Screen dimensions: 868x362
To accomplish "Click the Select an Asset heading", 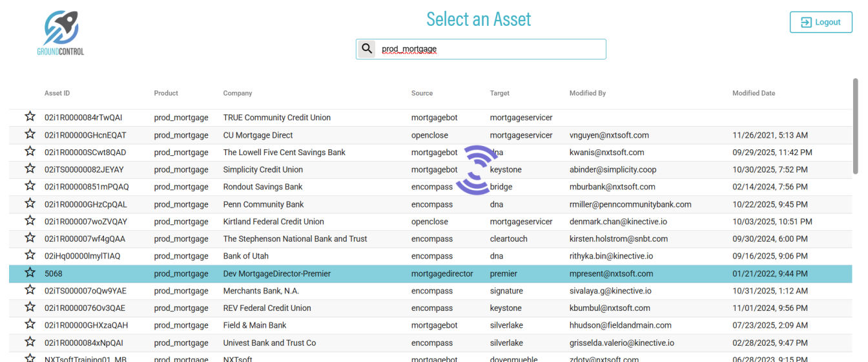I will (479, 19).
